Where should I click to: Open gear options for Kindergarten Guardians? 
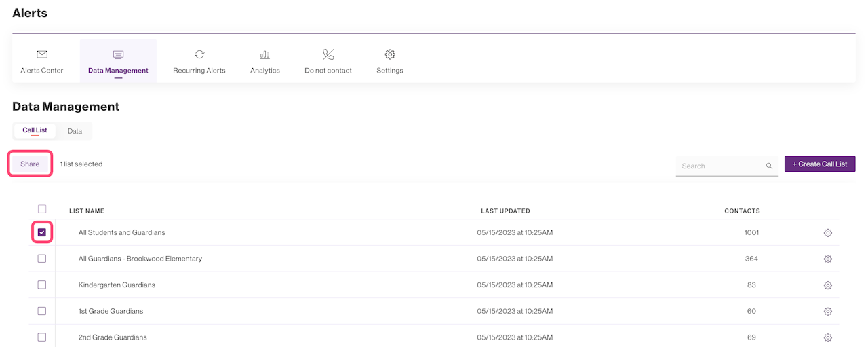point(827,285)
